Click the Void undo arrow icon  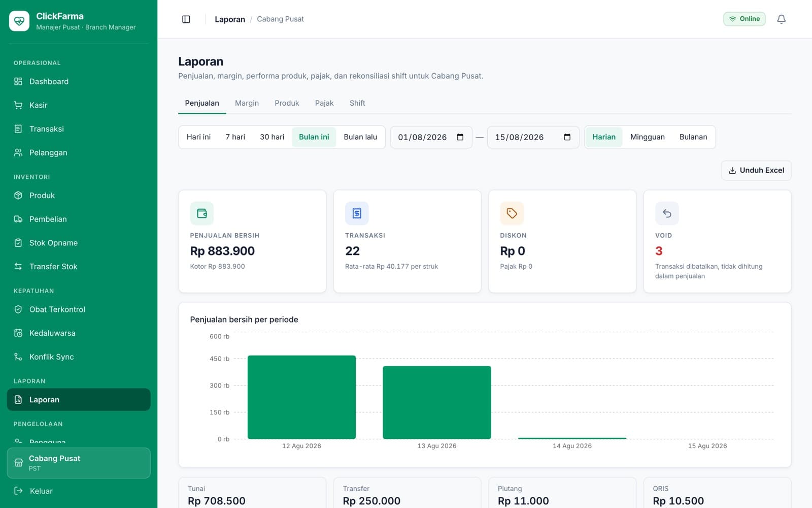(x=667, y=213)
